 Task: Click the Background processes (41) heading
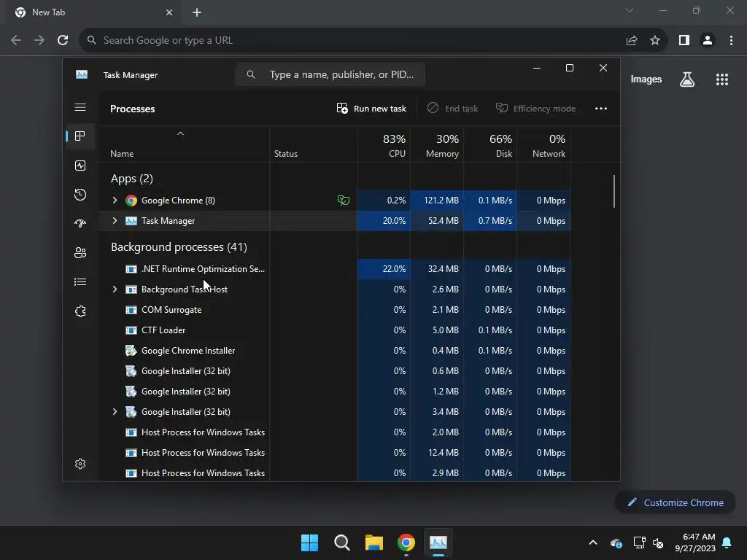click(x=179, y=247)
